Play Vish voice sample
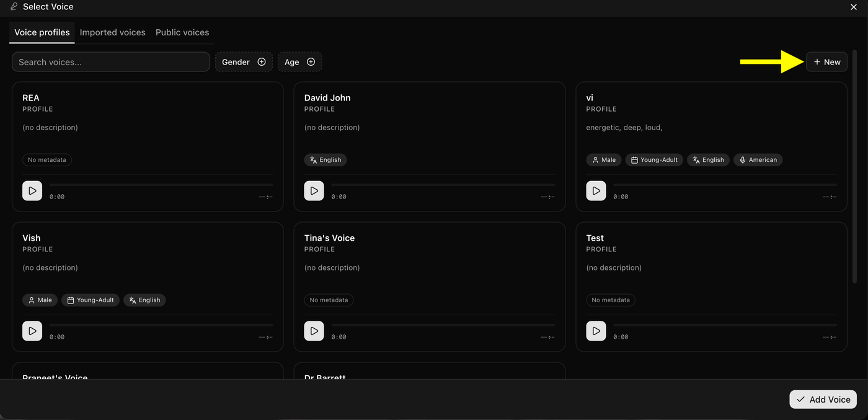Image resolution: width=868 pixels, height=420 pixels. (x=32, y=331)
